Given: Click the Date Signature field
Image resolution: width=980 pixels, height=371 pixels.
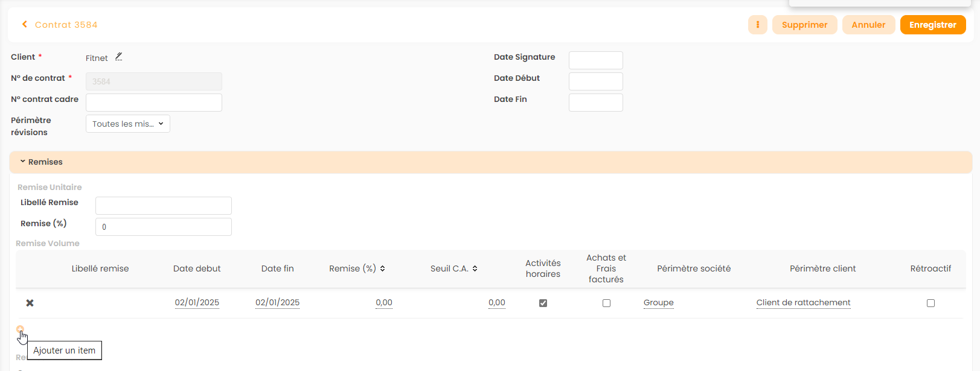Looking at the screenshot, I should point(595,60).
